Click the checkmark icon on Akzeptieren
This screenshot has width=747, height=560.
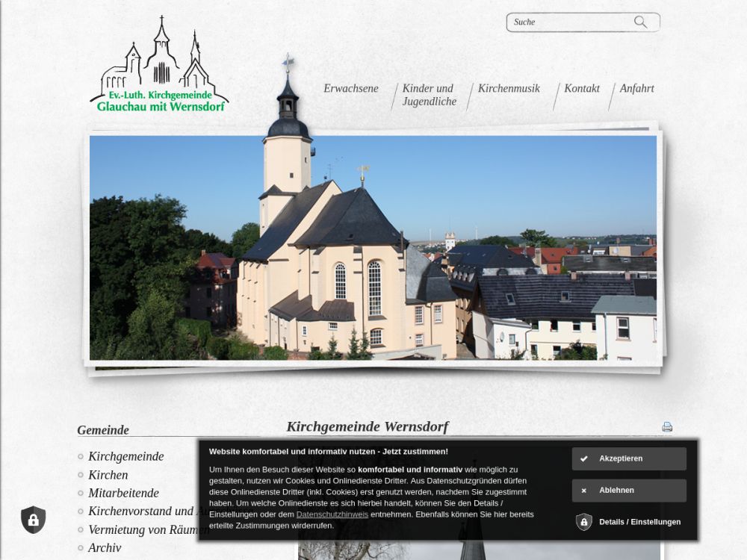click(x=584, y=458)
